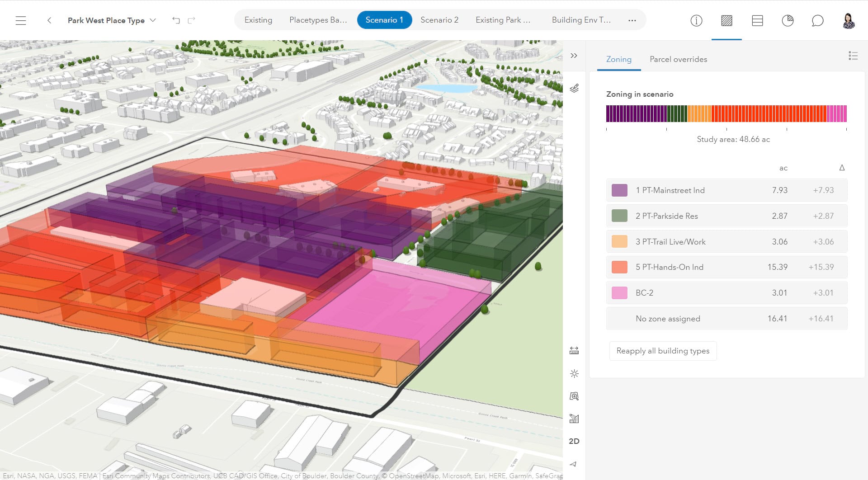This screenshot has height=480, width=868.
Task: Click the +3.01 delta value
Action: pos(823,293)
